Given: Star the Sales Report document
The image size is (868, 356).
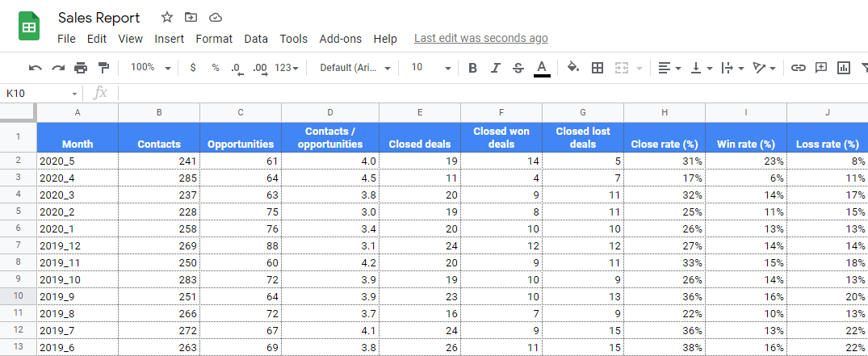Looking at the screenshot, I should coord(166,18).
